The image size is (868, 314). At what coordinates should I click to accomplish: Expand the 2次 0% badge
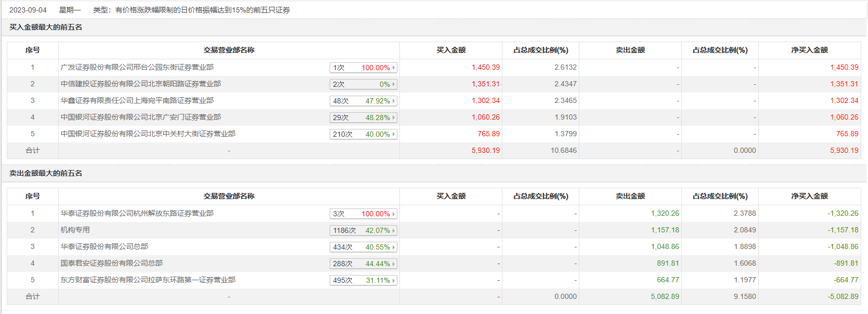point(363,84)
